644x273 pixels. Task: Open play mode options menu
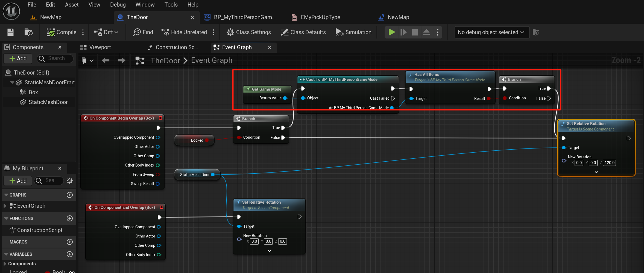click(438, 32)
